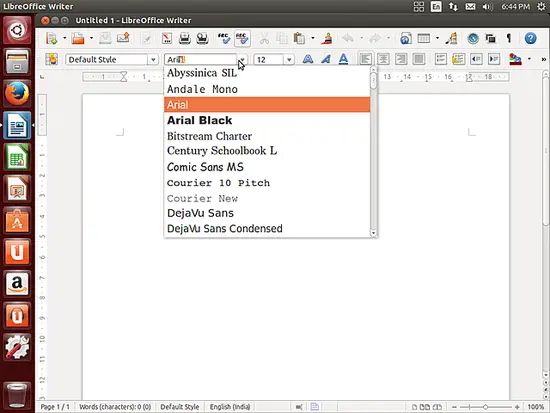550x413 pixels.
Task: Select Arial Black font
Action: coord(267,120)
